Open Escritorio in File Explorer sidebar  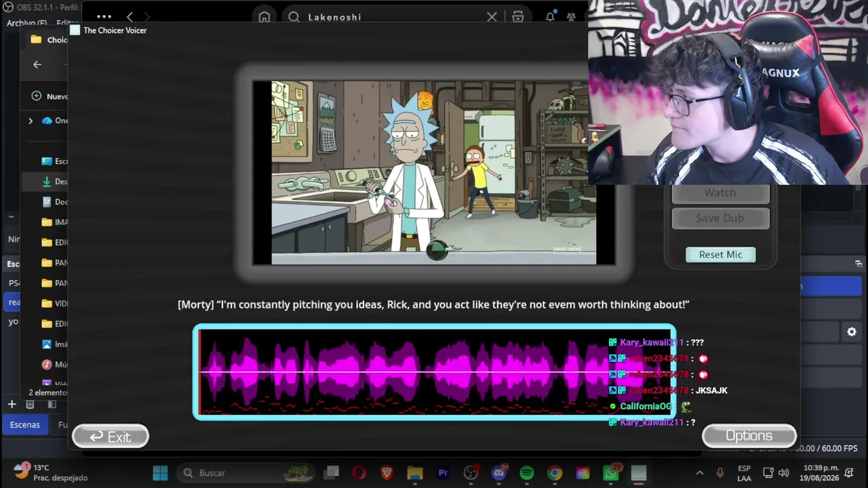point(54,161)
